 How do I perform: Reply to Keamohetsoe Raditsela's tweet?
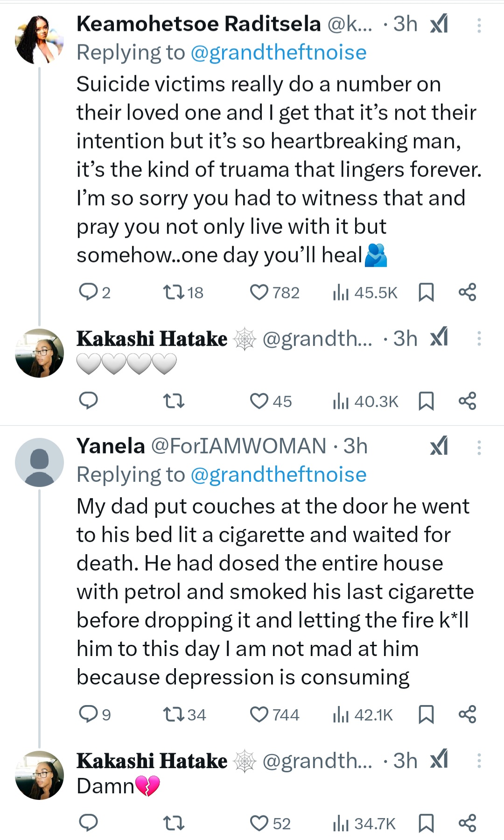coord(88,292)
